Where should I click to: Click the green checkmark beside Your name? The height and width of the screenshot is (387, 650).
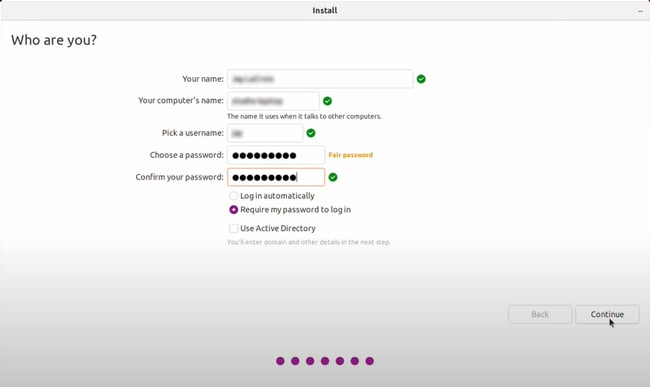tap(421, 79)
